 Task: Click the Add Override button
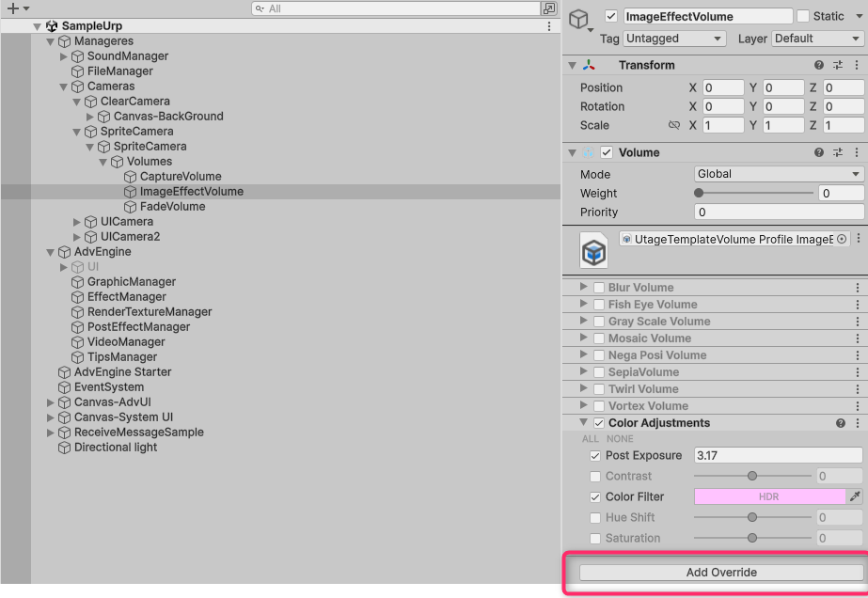[x=721, y=572]
